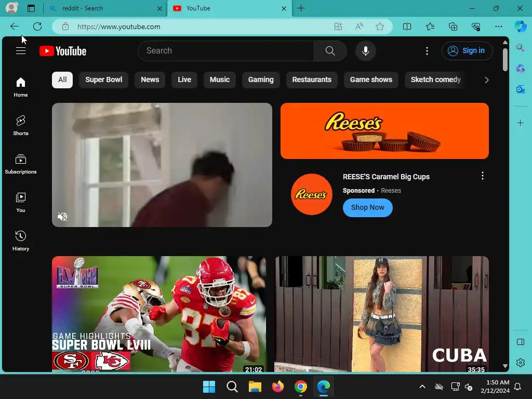Open Edge sidebar search icon
Image resolution: width=532 pixels, height=399 pixels.
pyautogui.click(x=520, y=47)
